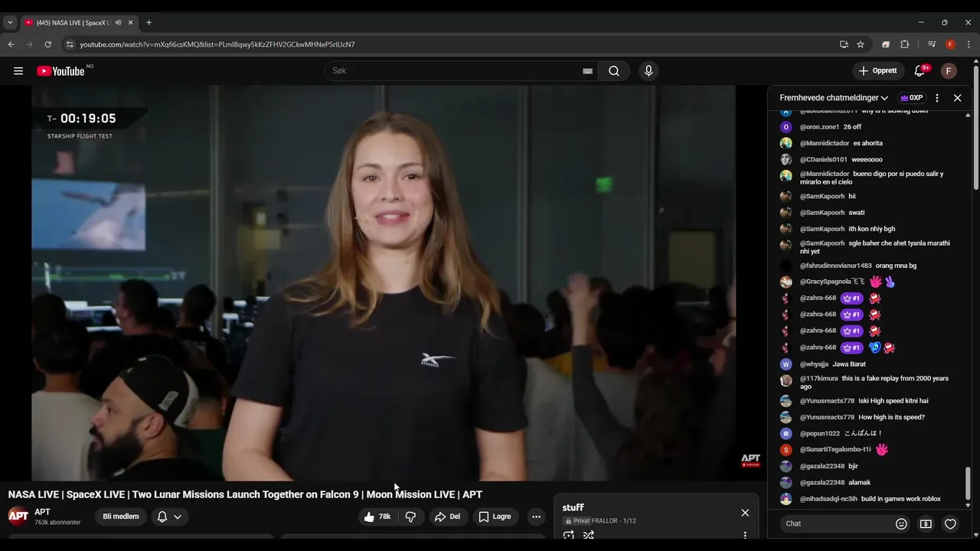980x551 pixels.
Task: Open YouTube account avatar menu
Action: point(949,71)
